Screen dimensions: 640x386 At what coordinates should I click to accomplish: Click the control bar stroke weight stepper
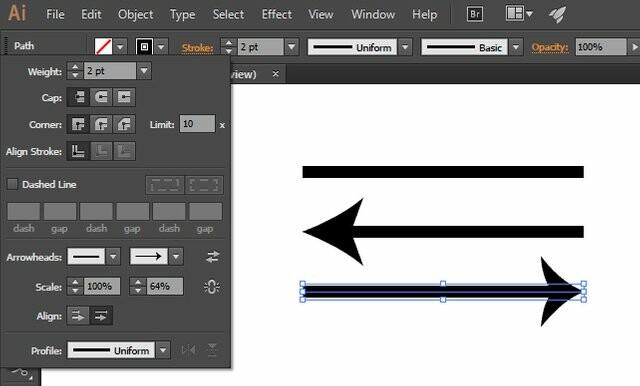pos(229,47)
